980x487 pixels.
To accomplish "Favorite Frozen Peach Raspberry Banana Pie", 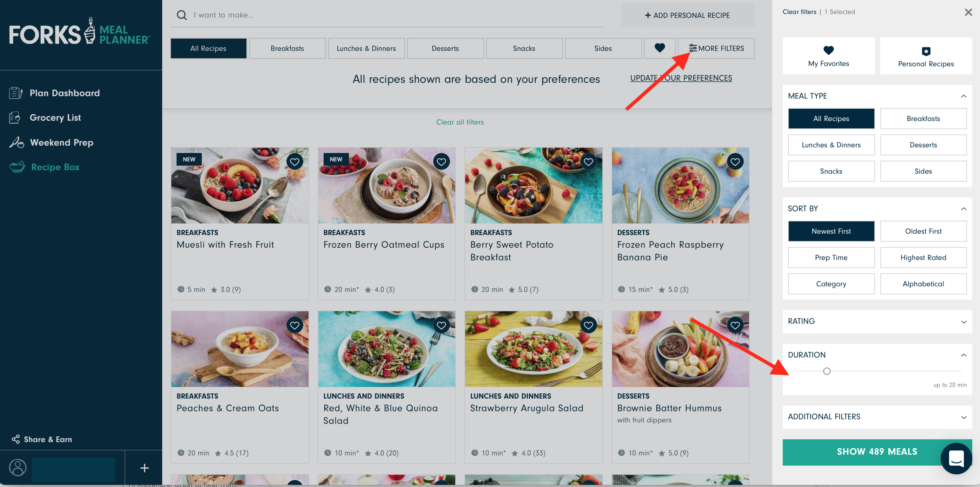I will click(735, 162).
